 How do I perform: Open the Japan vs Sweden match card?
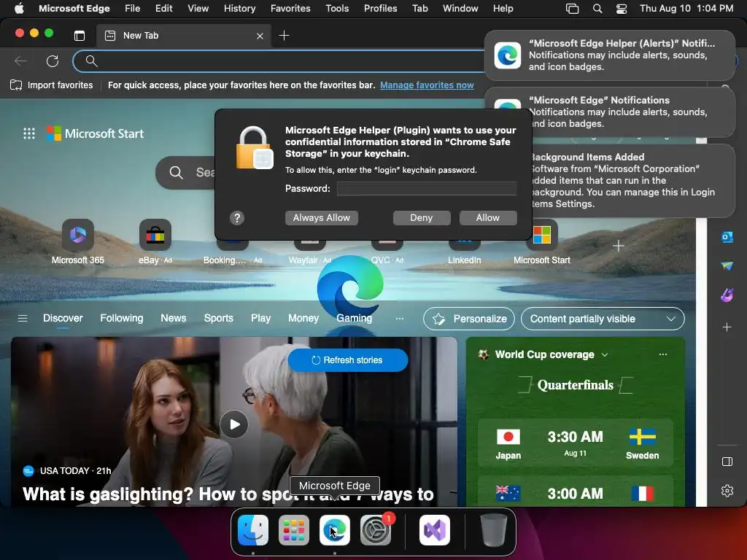[575, 443]
